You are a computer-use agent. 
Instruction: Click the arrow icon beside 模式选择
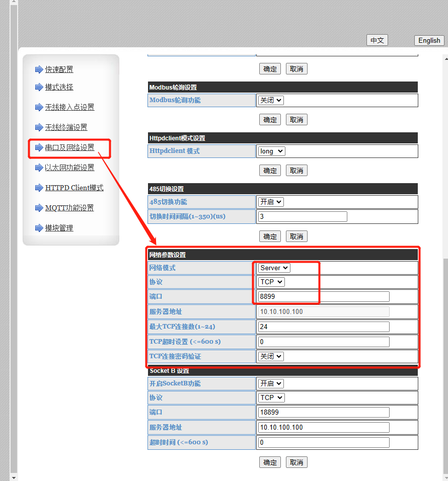[x=39, y=87]
